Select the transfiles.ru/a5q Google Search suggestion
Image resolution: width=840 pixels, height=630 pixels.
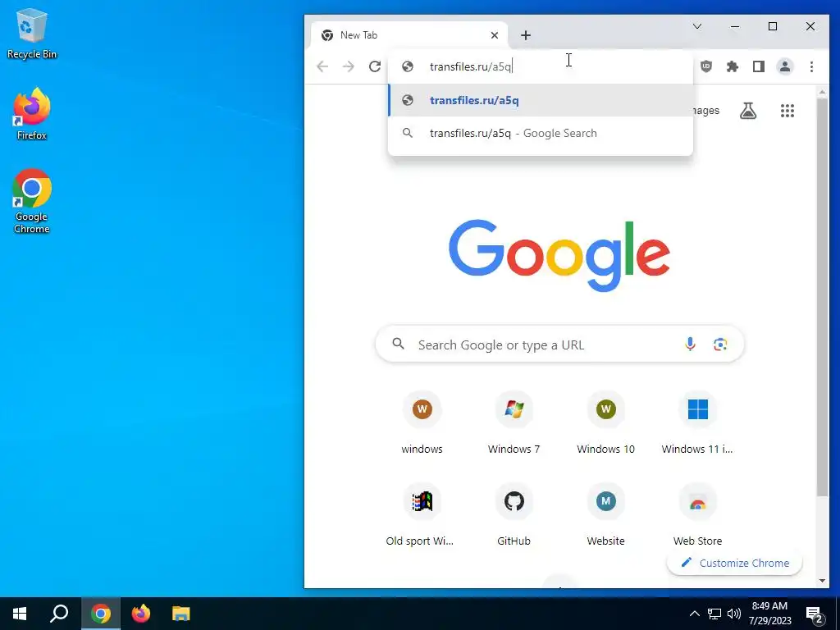[540, 133]
